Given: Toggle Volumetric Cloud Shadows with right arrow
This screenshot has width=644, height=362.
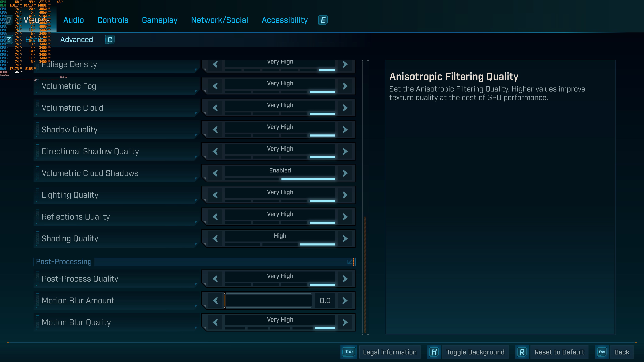Looking at the screenshot, I should 345,173.
